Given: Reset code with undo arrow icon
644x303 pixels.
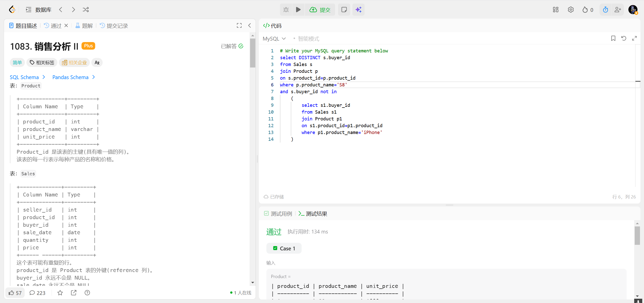Looking at the screenshot, I should coord(624,38).
